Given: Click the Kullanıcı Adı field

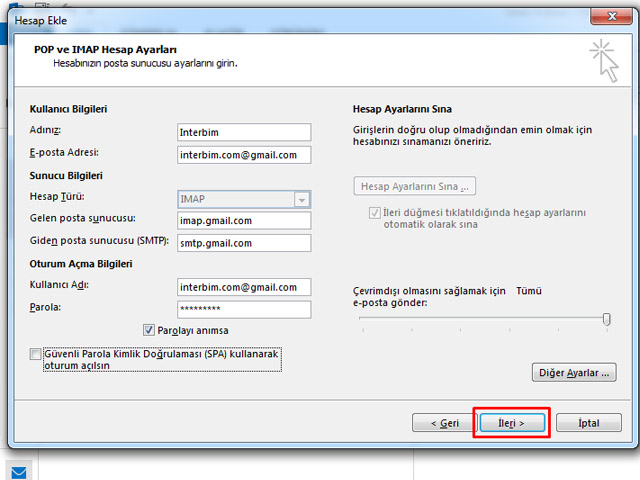Looking at the screenshot, I should 244,287.
